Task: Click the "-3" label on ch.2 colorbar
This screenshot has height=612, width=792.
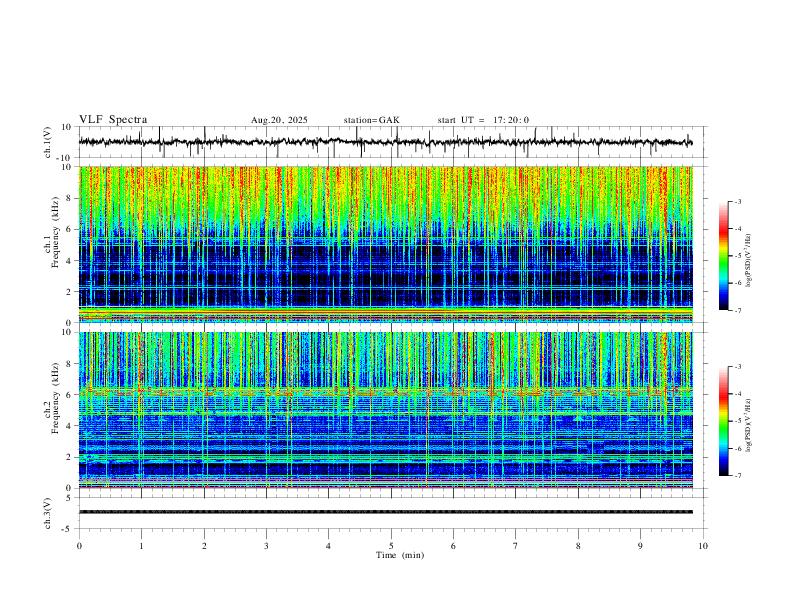Action: 737,367
